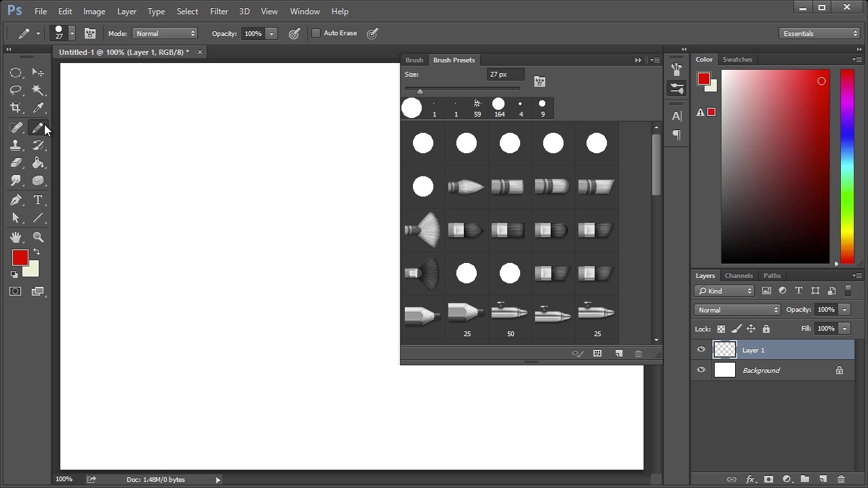
Task: Click the delete layer trash icon
Action: [841, 479]
